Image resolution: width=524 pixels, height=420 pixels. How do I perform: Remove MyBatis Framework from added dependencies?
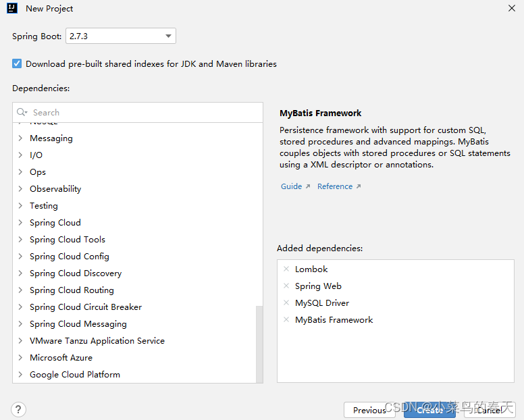tap(286, 319)
